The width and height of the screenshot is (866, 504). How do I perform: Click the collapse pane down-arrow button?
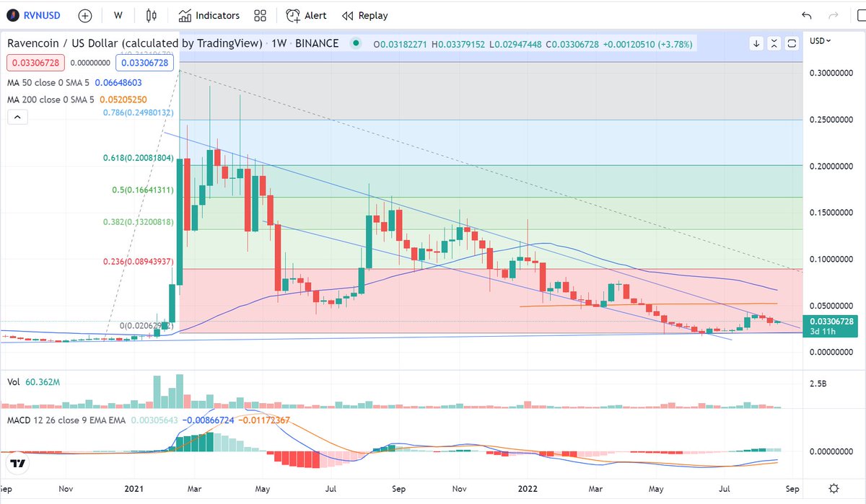(756, 43)
